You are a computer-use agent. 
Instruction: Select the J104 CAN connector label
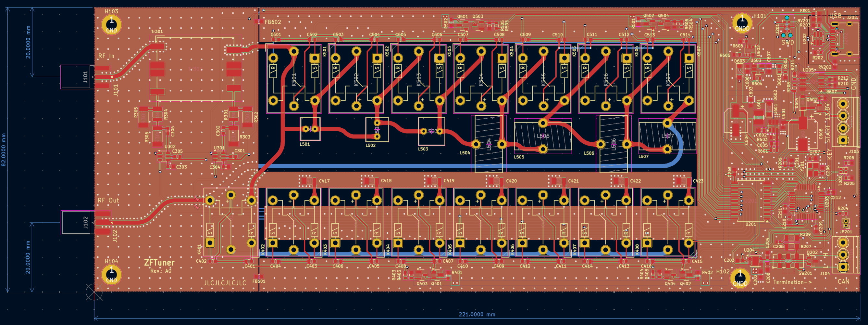[825, 274]
